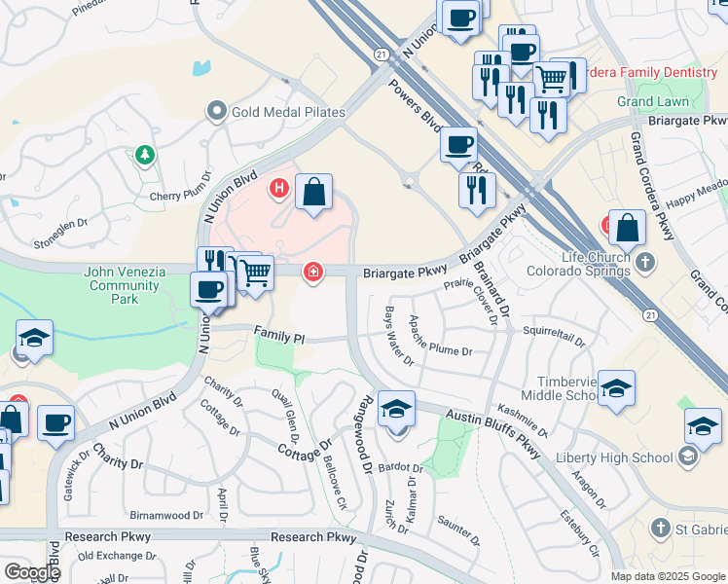Image resolution: width=728 pixels, height=584 pixels.
Task: Click the St Gabriel church pin
Action: coord(660,529)
